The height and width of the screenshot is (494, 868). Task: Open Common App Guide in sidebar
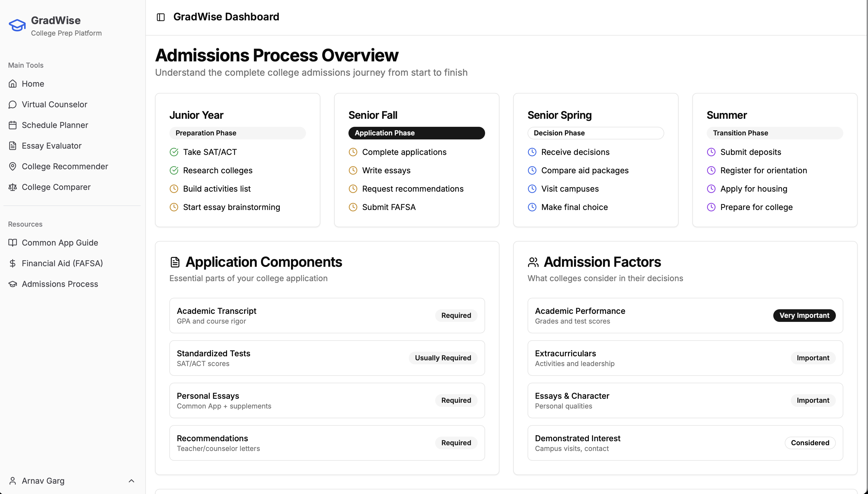pyautogui.click(x=60, y=243)
